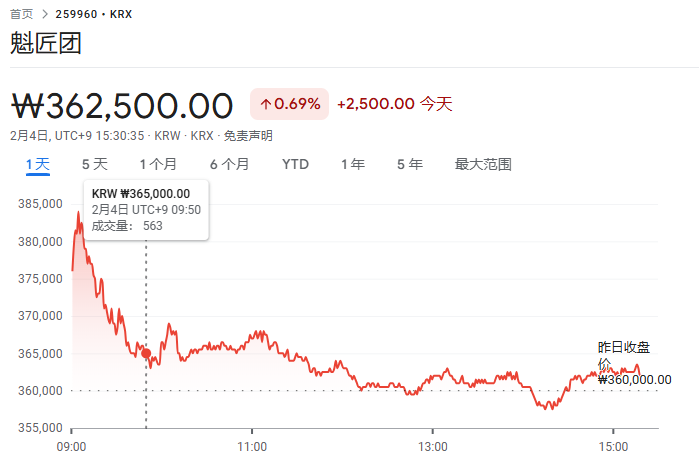Click the 13:00 time axis label
This screenshot has width=699, height=462.
click(x=432, y=446)
